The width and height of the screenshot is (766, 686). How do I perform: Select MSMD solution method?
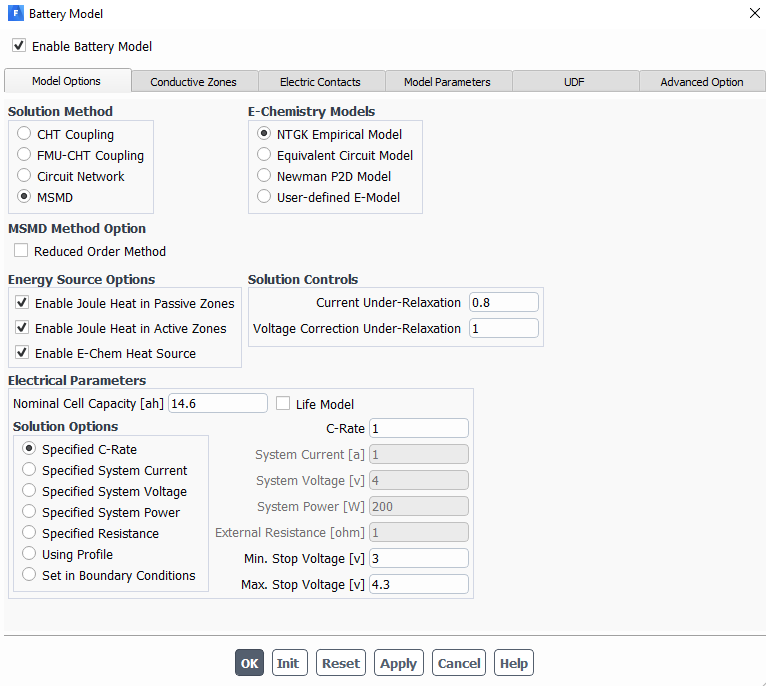tap(24, 196)
